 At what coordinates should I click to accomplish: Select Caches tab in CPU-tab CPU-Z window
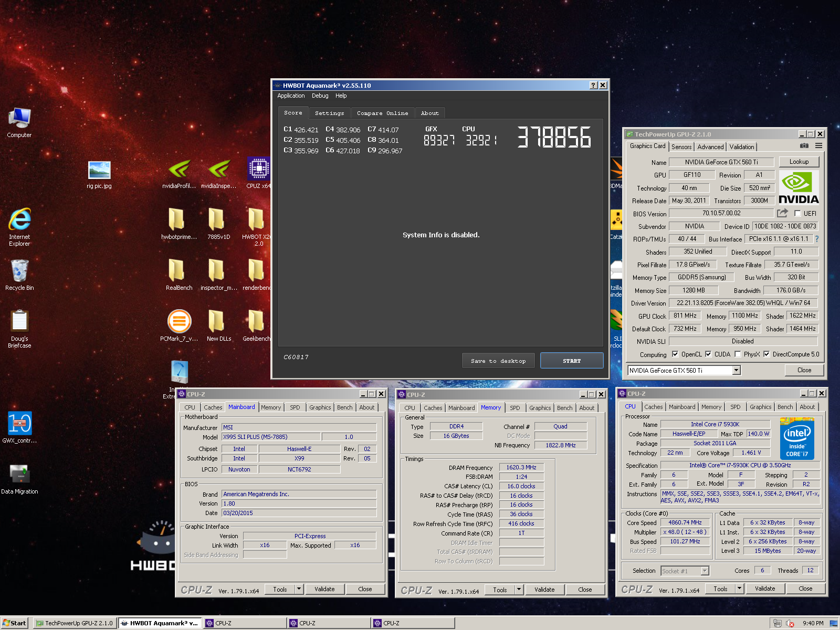pyautogui.click(x=653, y=407)
